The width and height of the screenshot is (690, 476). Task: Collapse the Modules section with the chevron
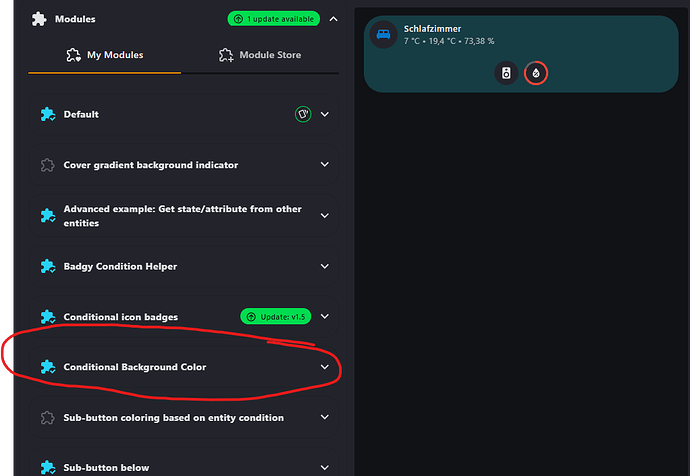(x=333, y=19)
